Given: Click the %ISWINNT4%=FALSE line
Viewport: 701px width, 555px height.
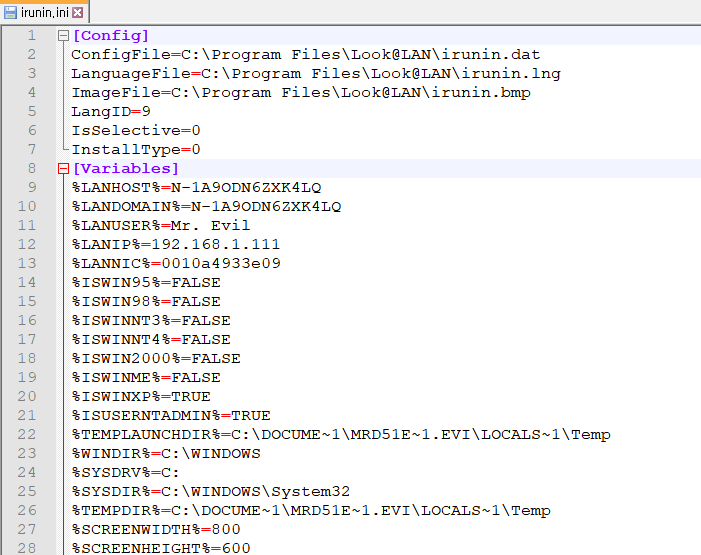Looking at the screenshot, I should pos(151,339).
